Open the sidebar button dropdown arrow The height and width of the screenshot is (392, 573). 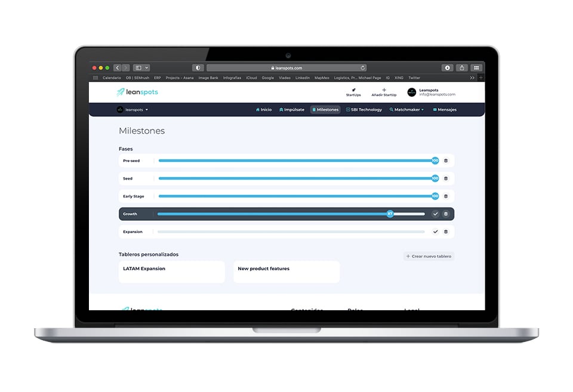pos(147,68)
